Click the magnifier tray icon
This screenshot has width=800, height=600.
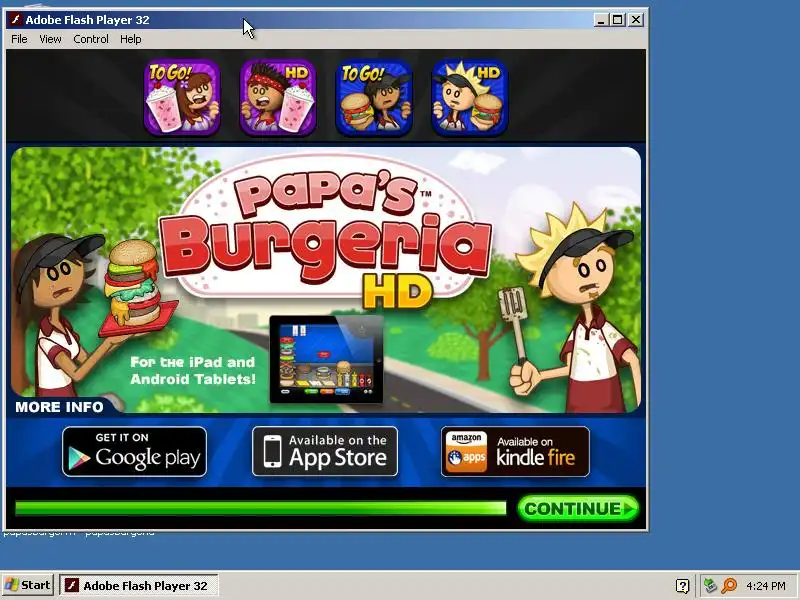[x=730, y=586]
